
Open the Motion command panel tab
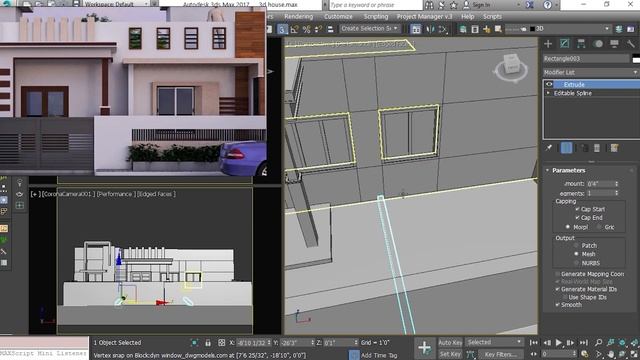pyautogui.click(x=598, y=43)
